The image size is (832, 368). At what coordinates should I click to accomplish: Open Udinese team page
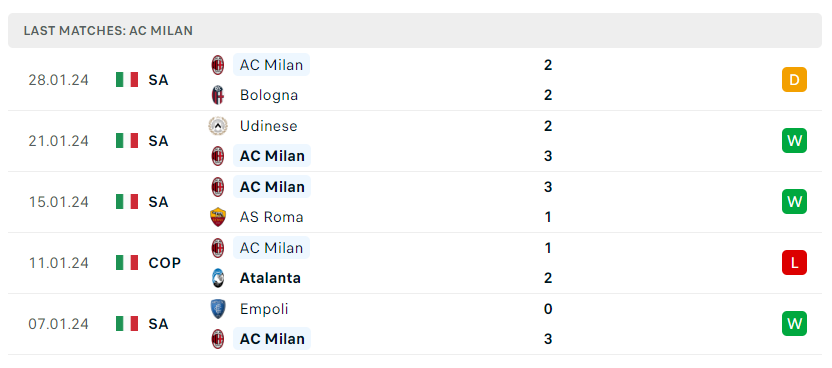(268, 126)
